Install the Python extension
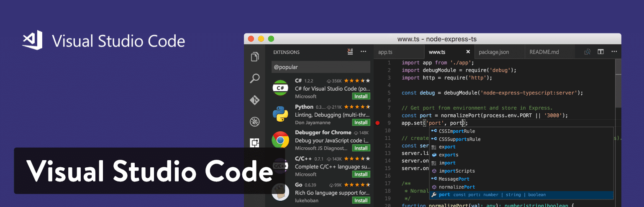This screenshot has width=644, height=207. tap(361, 123)
